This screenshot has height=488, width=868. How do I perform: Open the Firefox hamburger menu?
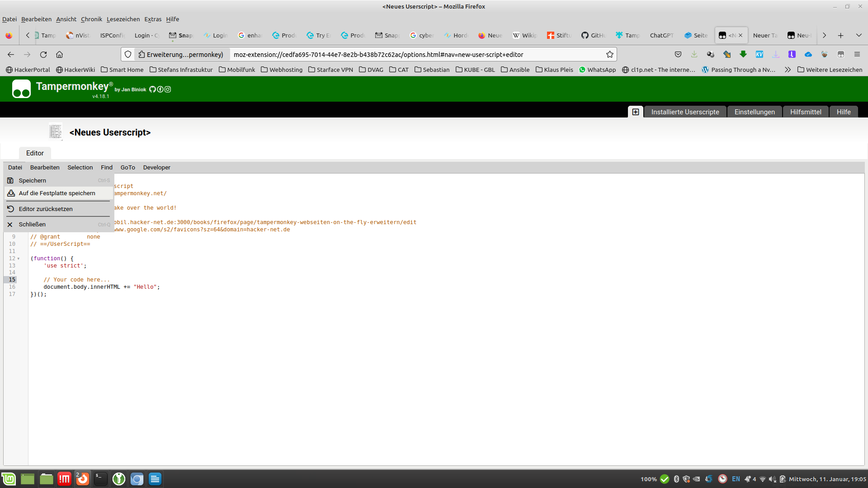pos(857,55)
